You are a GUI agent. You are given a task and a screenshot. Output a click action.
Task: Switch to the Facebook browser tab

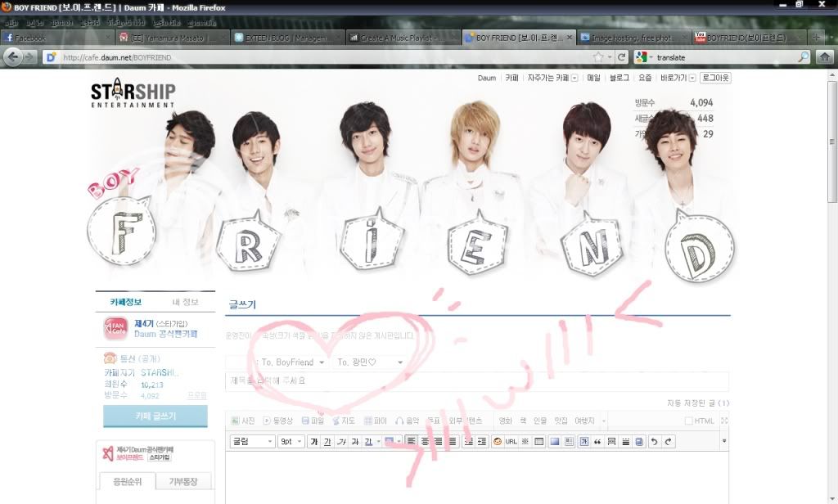[56, 38]
